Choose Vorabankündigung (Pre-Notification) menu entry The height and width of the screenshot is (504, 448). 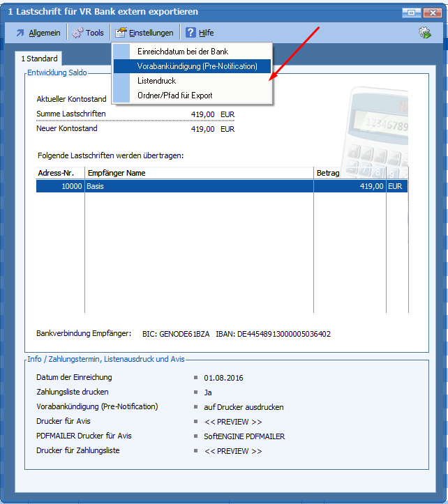[197, 66]
